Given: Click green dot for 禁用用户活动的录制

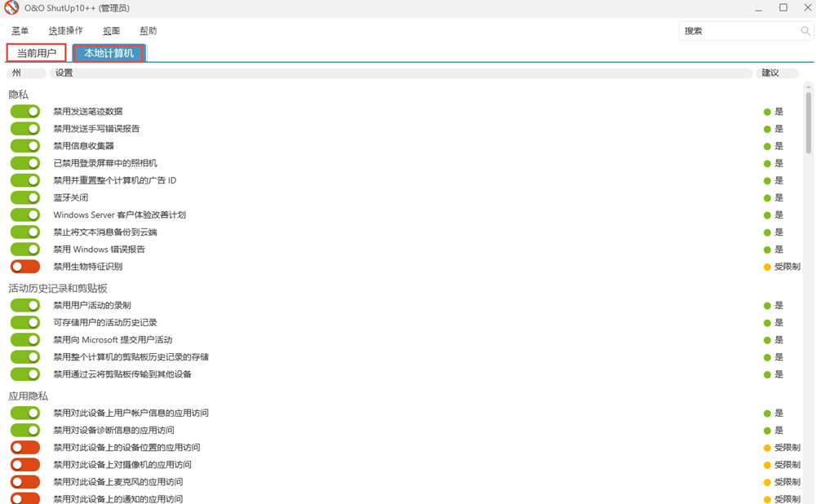Looking at the screenshot, I should (x=767, y=306).
